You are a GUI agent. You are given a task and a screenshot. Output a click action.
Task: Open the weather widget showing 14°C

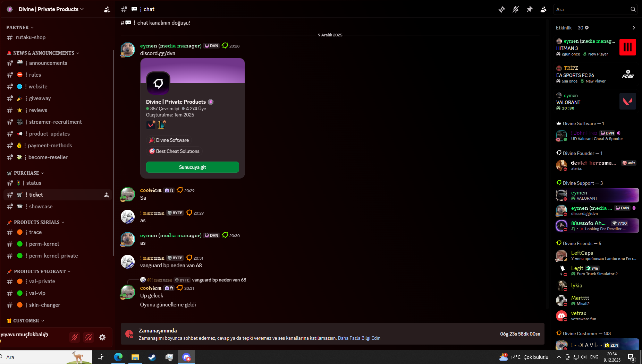point(524,357)
